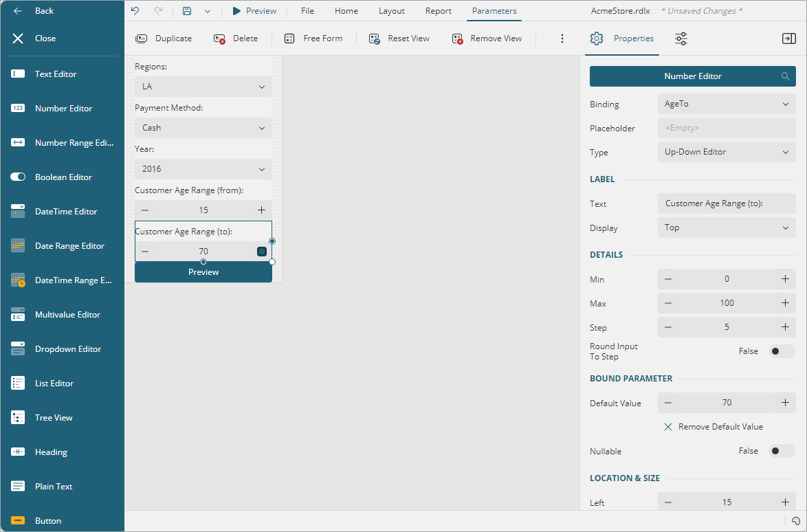Select the DateTime Editor item
This screenshot has width=807, height=532.
tap(62, 212)
